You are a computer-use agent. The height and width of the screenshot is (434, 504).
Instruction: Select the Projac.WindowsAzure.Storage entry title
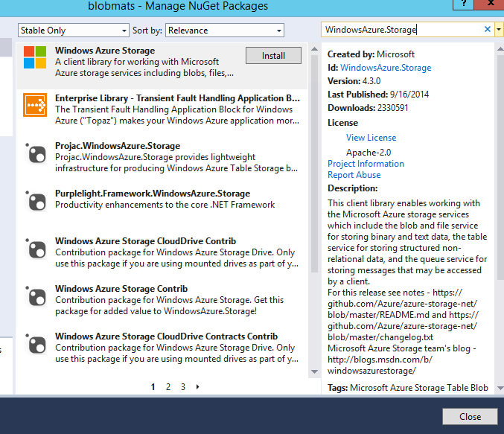(118, 146)
